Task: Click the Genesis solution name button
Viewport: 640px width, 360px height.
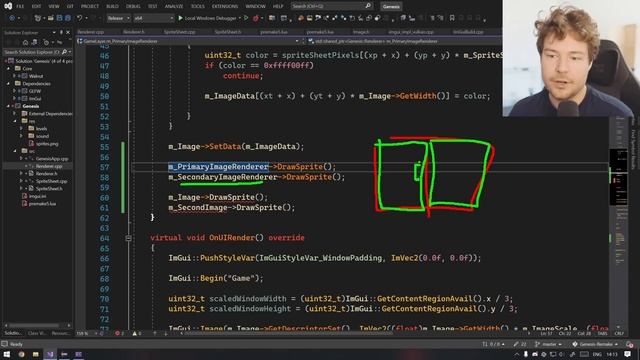Action: tap(391, 7)
